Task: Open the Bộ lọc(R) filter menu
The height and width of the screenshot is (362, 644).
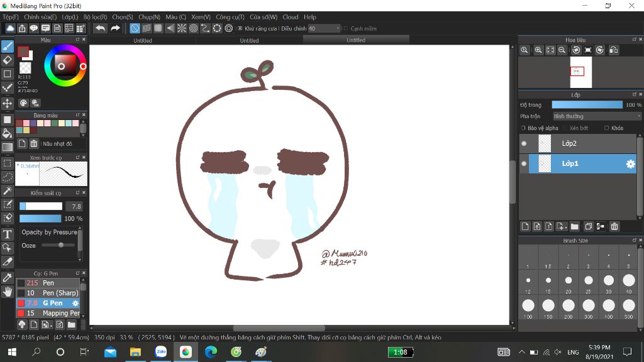Action: click(96, 17)
